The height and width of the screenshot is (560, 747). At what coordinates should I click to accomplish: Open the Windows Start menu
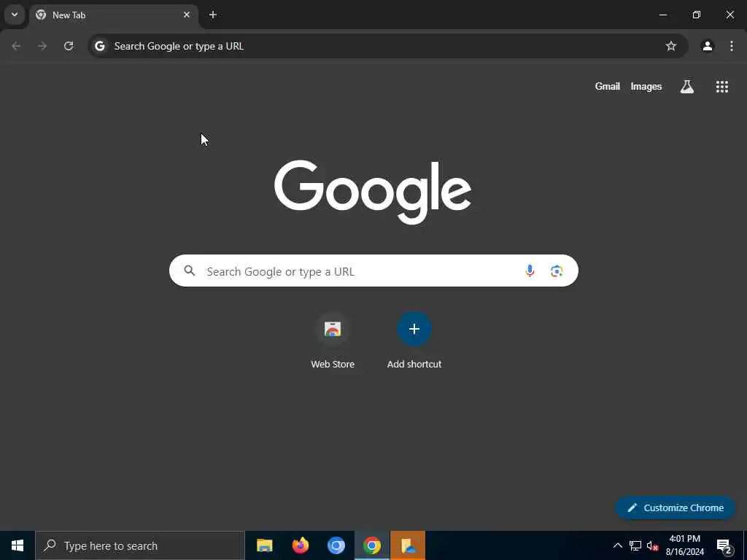[x=18, y=545]
